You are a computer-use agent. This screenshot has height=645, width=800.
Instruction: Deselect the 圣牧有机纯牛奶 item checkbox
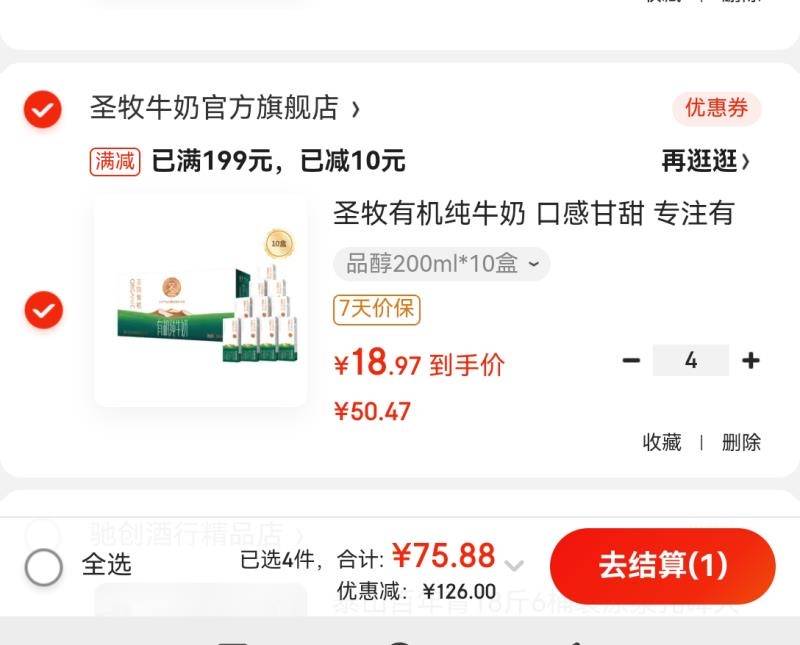(44, 310)
